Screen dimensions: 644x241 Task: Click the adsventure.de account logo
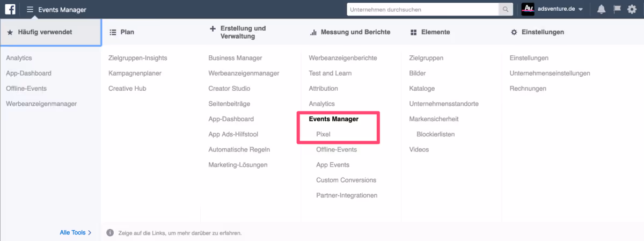tap(528, 10)
